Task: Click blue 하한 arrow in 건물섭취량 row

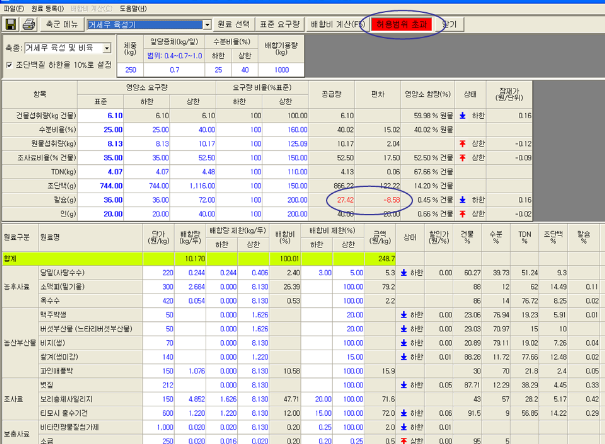Action: 463,115
